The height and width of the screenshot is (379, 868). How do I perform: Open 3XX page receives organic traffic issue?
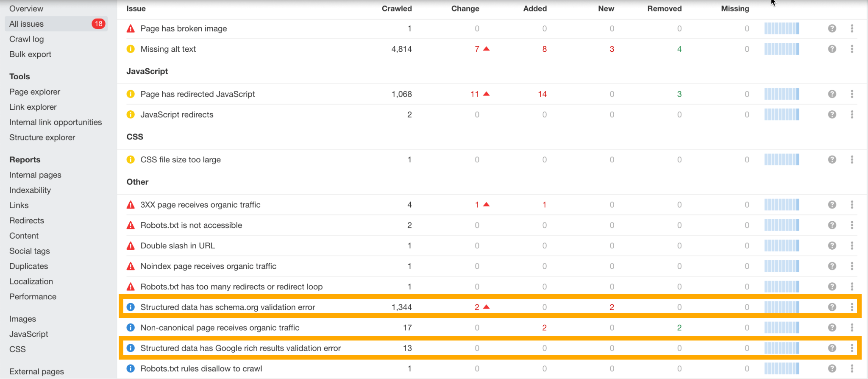pos(200,205)
